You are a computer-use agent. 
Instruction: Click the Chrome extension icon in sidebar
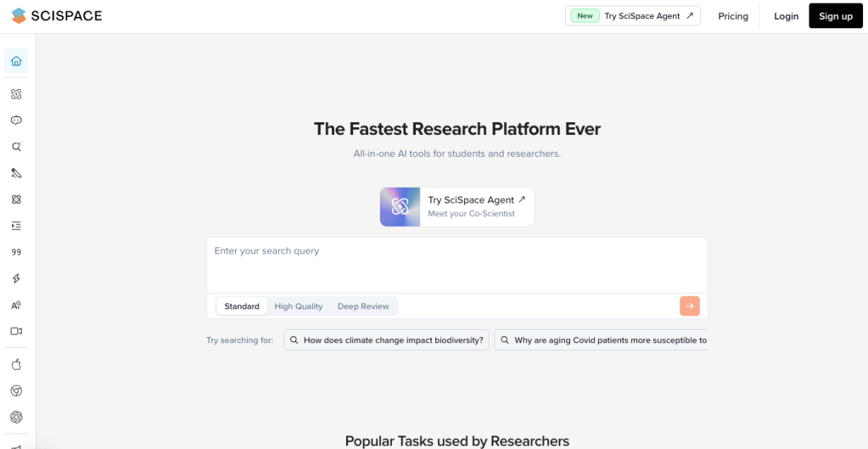click(16, 390)
